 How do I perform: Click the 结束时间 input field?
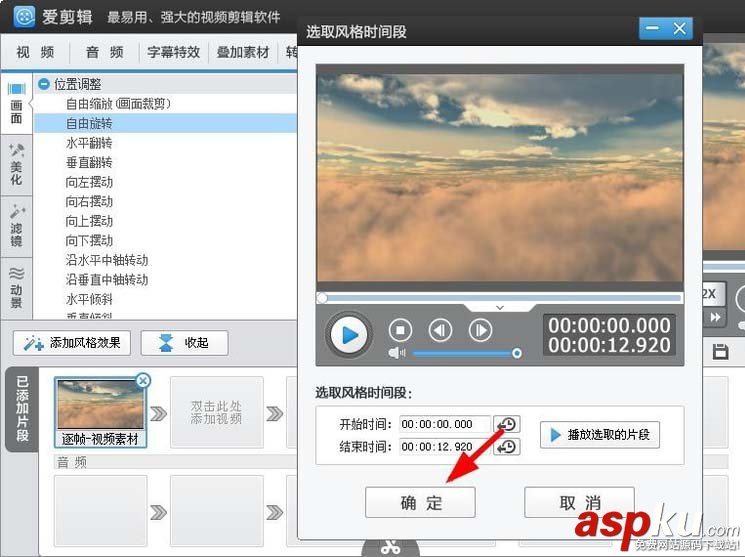(445, 447)
